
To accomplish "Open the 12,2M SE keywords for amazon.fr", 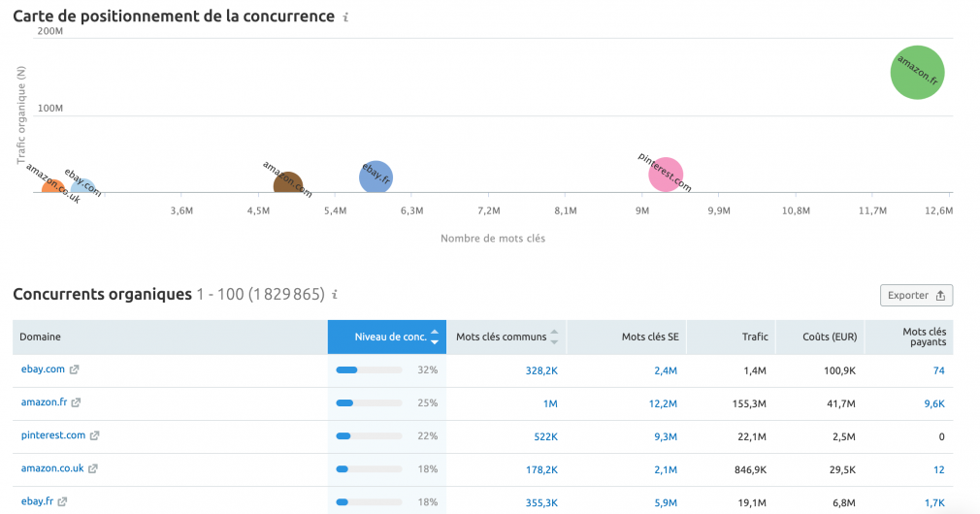I will click(663, 403).
